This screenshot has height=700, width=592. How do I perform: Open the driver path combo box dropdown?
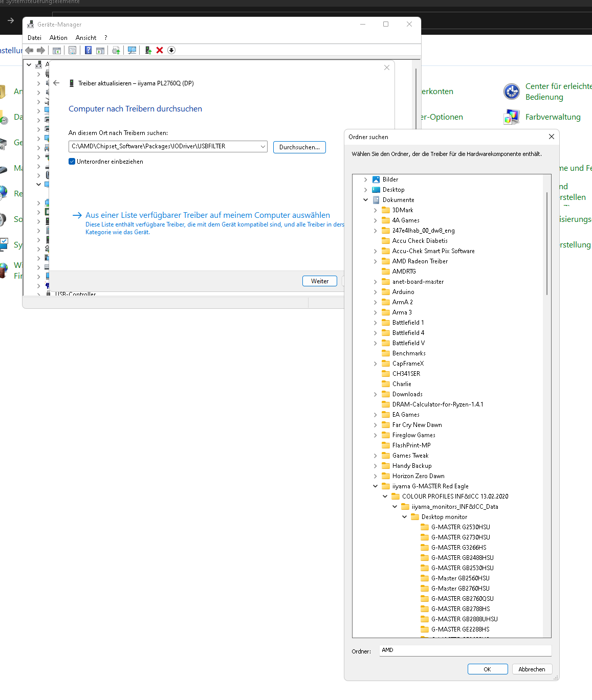point(263,147)
